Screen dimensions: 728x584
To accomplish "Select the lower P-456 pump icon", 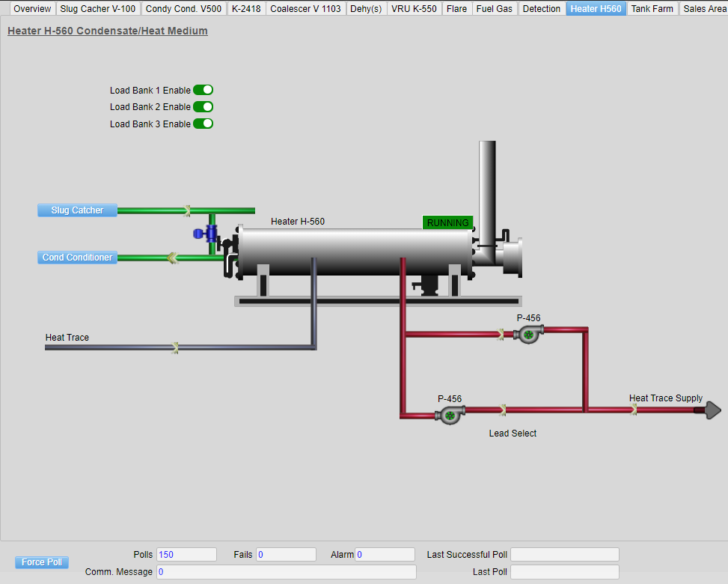I will (x=450, y=415).
